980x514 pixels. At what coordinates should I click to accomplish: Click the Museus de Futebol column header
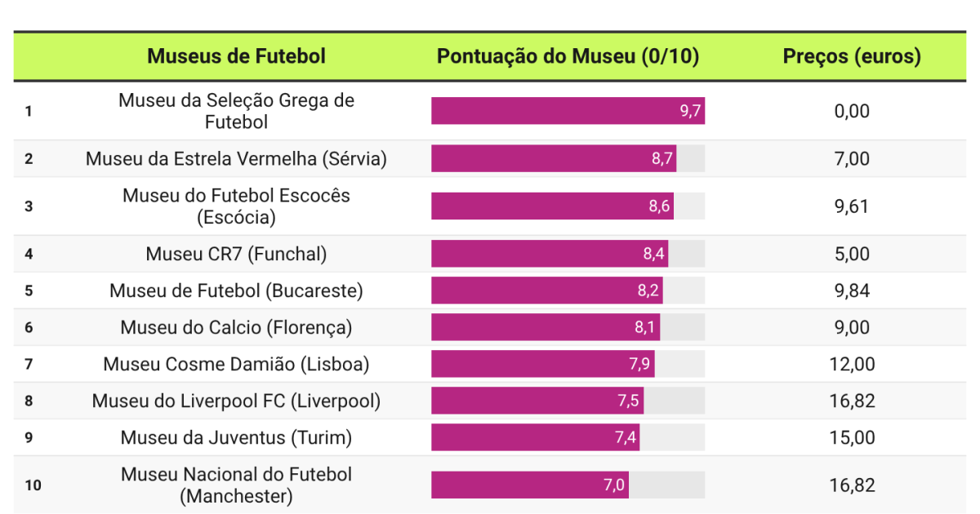(236, 56)
